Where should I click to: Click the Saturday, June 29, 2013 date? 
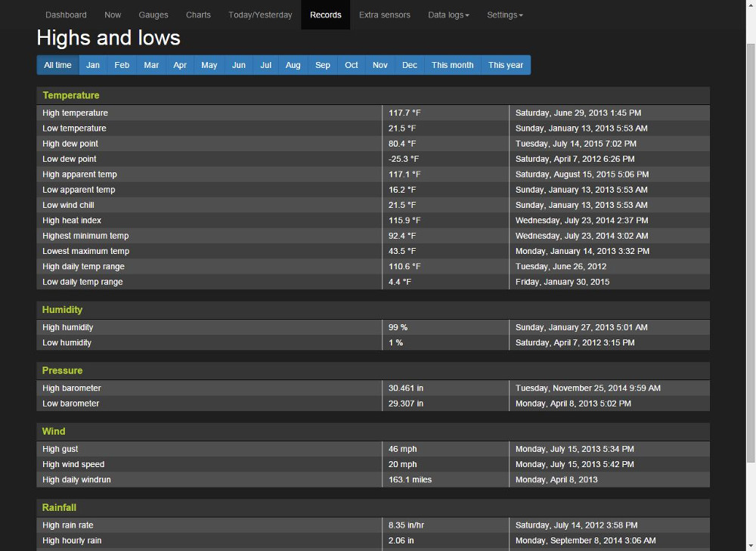[578, 113]
